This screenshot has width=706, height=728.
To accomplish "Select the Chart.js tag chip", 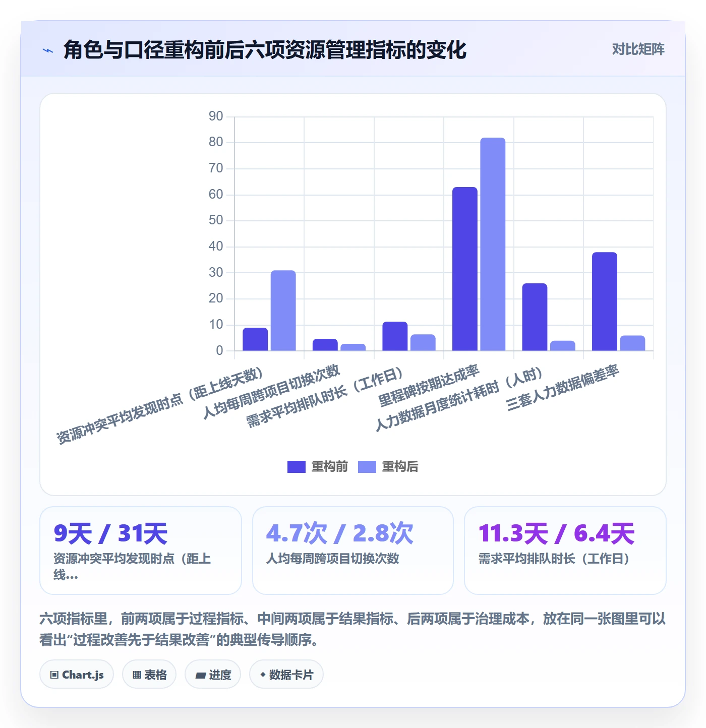I will click(77, 675).
